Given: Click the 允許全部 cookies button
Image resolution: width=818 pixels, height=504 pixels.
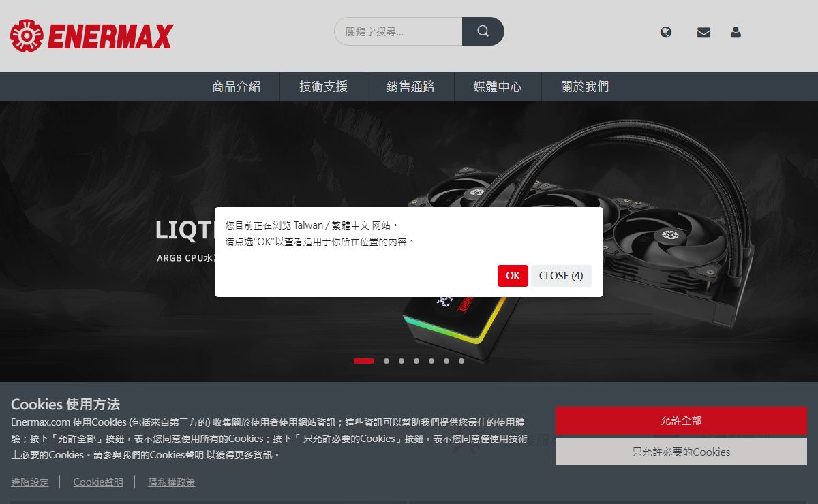Looking at the screenshot, I should click(681, 420).
